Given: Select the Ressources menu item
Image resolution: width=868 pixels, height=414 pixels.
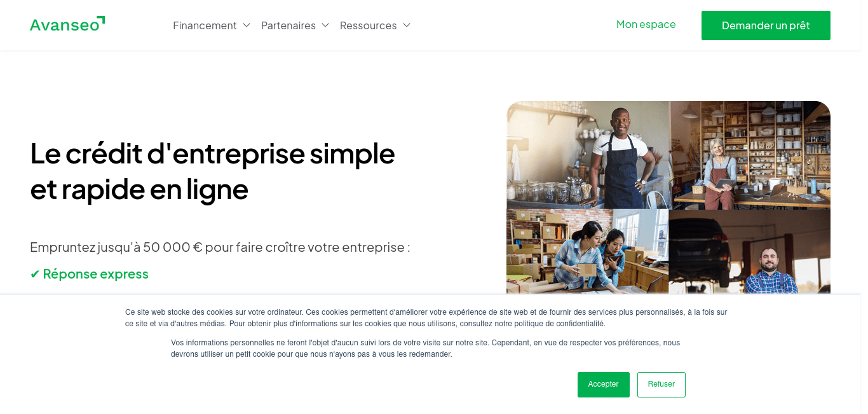Looking at the screenshot, I should pyautogui.click(x=368, y=25).
